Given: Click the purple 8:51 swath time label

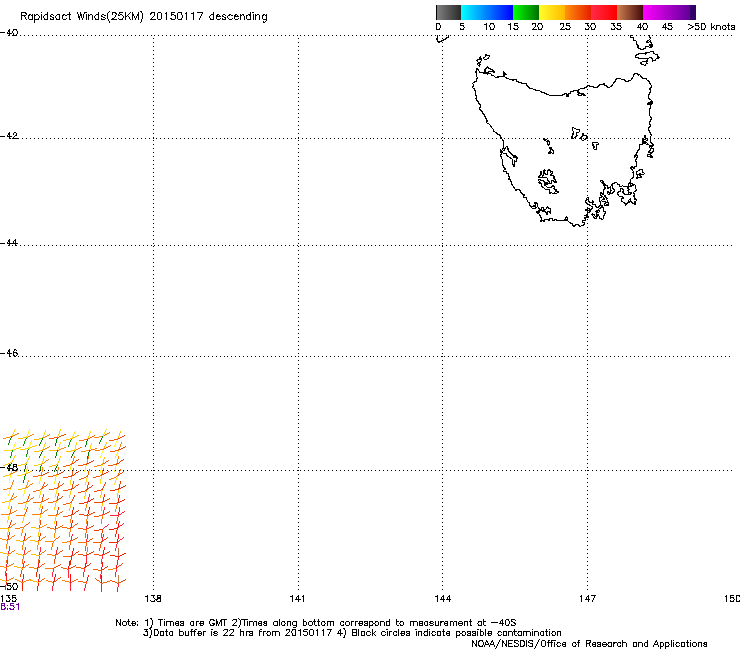Looking at the screenshot, I should 10,607.
